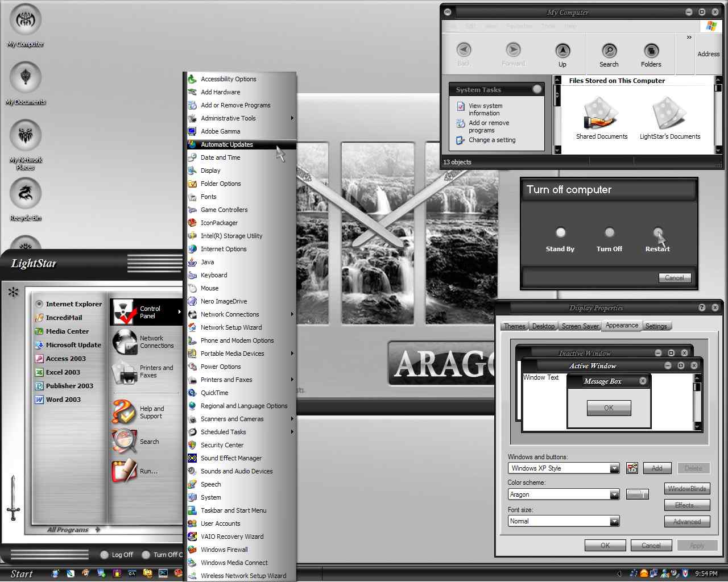Click View system information link

pyautogui.click(x=486, y=110)
